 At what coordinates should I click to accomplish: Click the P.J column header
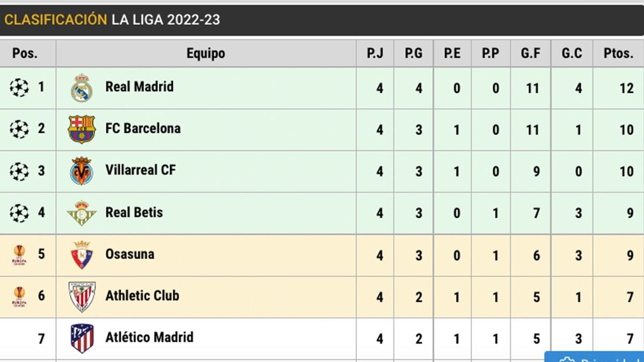tap(375, 53)
